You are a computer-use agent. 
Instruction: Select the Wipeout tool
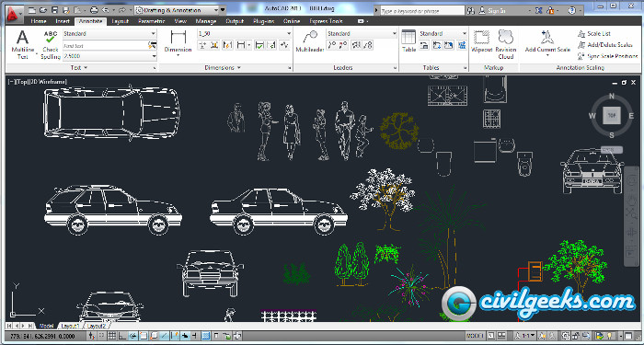481,41
